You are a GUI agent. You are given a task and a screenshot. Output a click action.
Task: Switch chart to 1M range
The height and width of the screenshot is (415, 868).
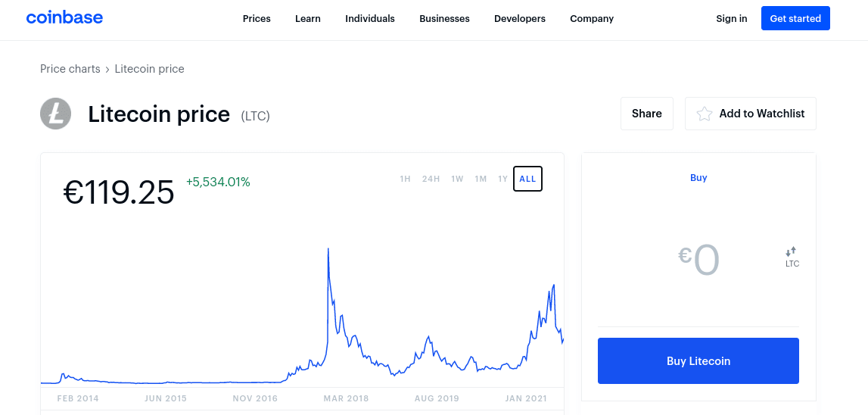[x=481, y=179]
